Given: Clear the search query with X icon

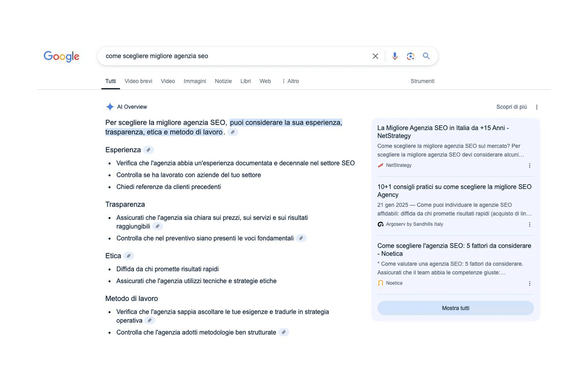Looking at the screenshot, I should coord(375,56).
